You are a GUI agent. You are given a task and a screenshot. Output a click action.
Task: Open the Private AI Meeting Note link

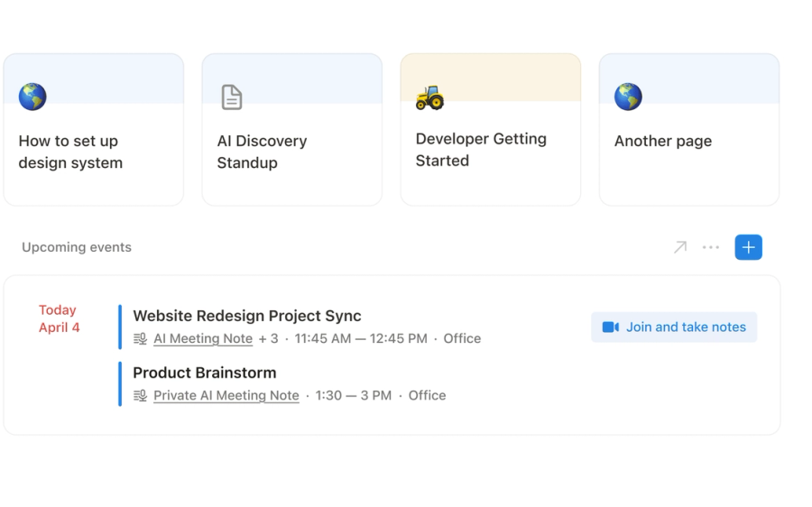point(226,396)
